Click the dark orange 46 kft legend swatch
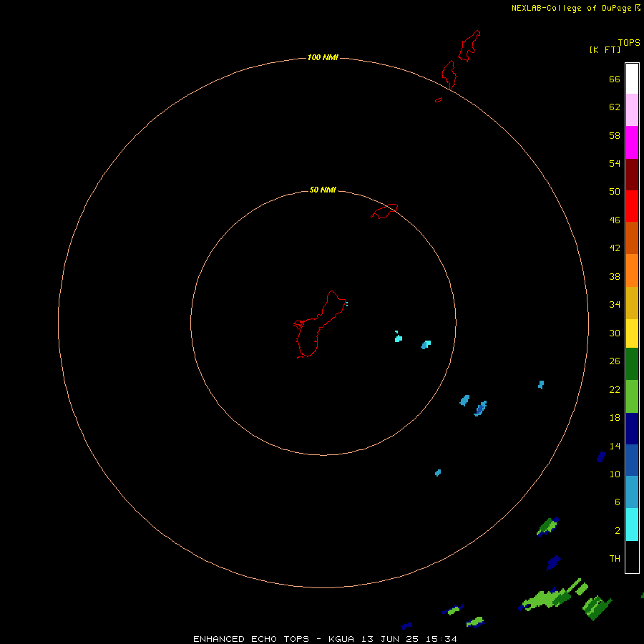 [x=632, y=238]
